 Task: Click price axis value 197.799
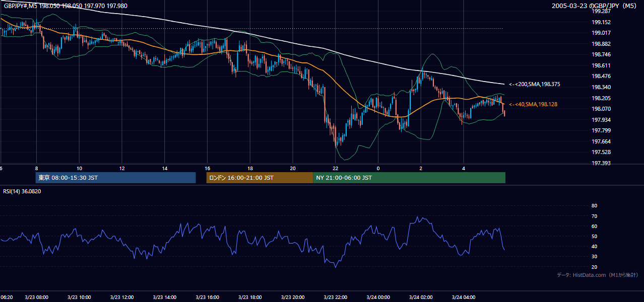click(x=601, y=130)
